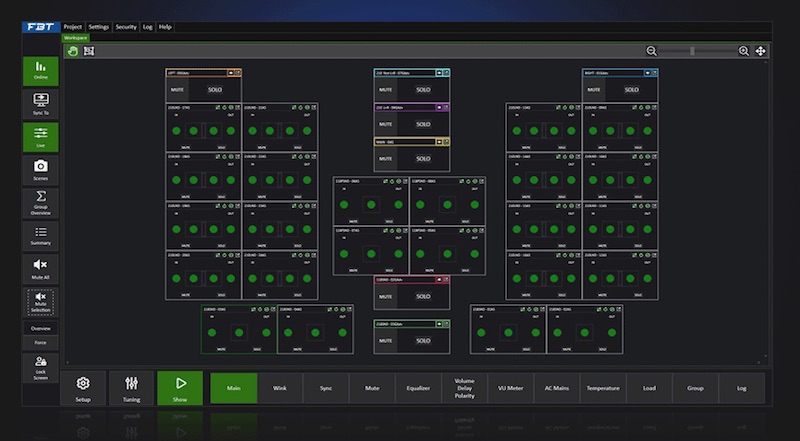Screen dimensions: 800x441
Task: Open the Tuning sliders panel
Action: [131, 387]
